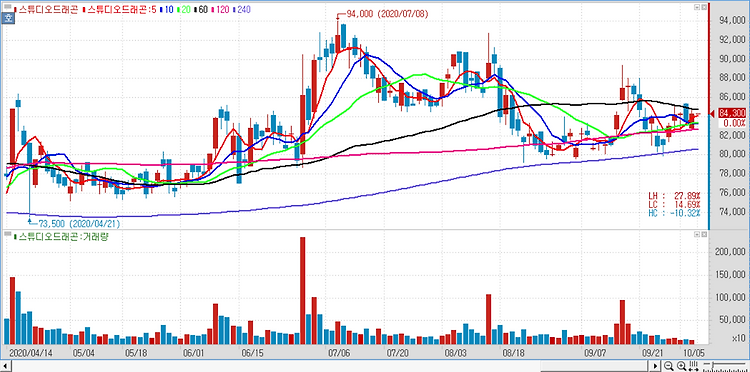Click the tallest red volume bar

[302, 291]
